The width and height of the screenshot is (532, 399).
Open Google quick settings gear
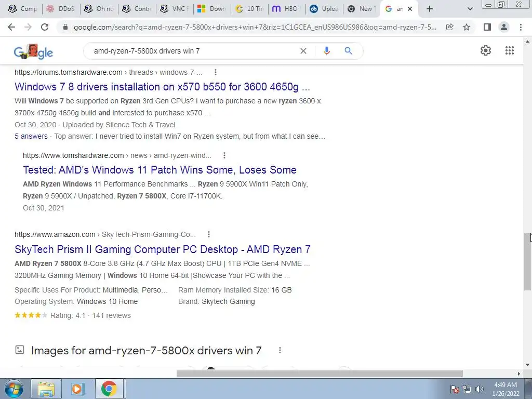pyautogui.click(x=486, y=50)
